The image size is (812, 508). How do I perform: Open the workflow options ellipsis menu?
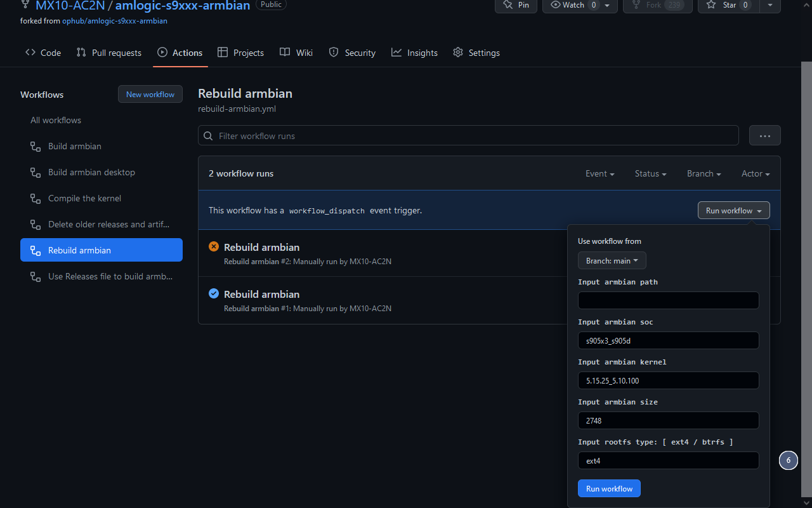pyautogui.click(x=764, y=135)
